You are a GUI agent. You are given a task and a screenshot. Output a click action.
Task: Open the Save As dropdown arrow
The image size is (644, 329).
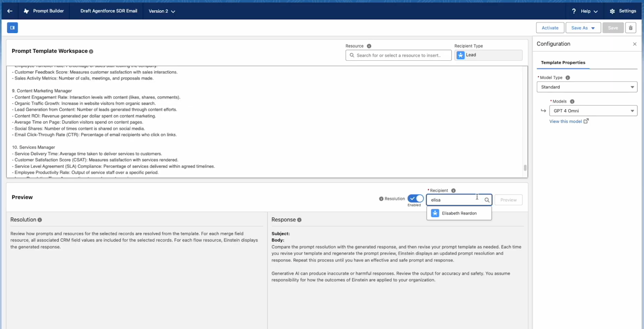[x=593, y=28]
